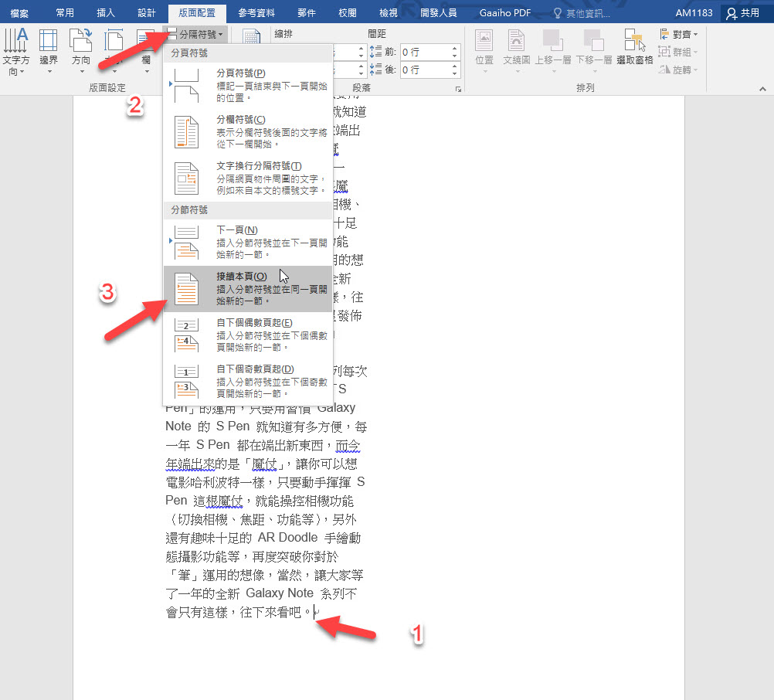Open the 邊界 margins tool

(x=49, y=52)
